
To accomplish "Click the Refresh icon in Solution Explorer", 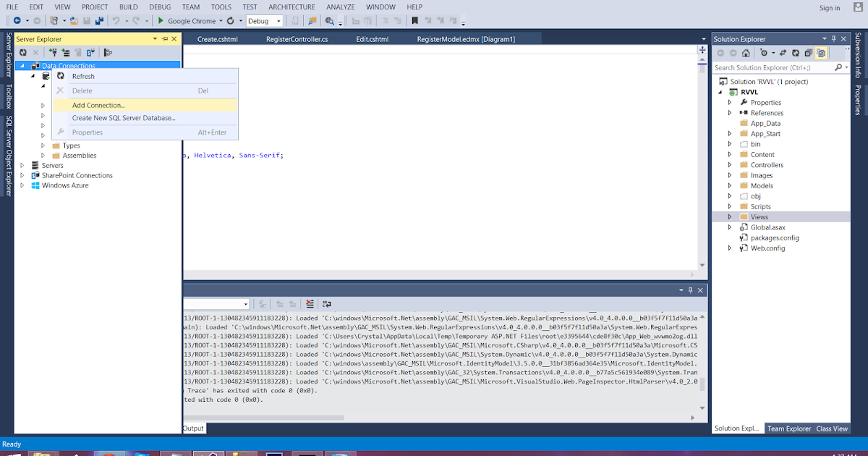I will [x=795, y=54].
